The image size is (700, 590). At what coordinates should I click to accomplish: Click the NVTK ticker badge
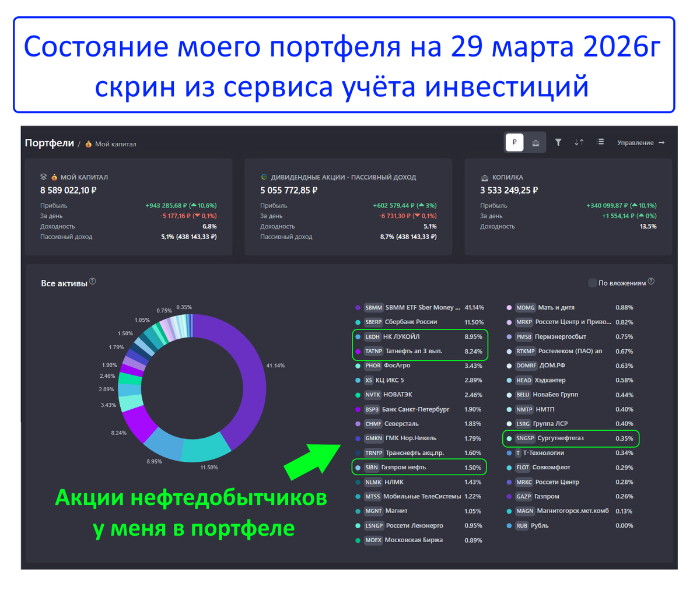pos(373,395)
